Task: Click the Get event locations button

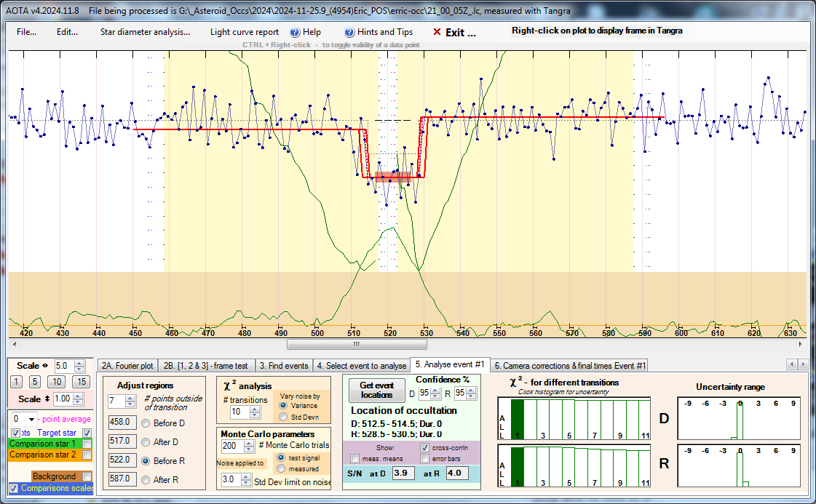Action: pos(376,390)
